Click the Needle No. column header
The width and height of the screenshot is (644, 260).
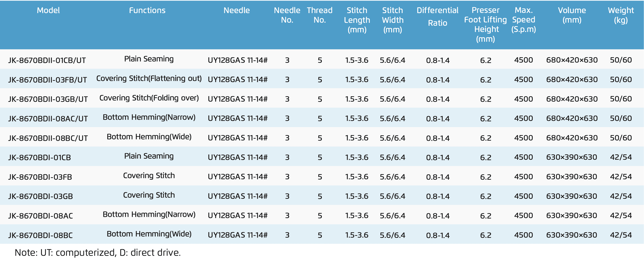coord(287,15)
